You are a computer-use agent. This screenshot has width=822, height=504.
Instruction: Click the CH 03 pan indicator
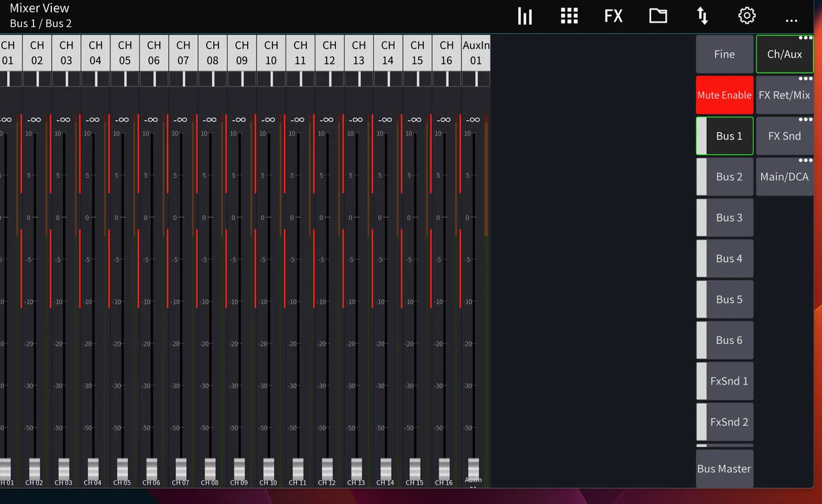tap(66, 79)
